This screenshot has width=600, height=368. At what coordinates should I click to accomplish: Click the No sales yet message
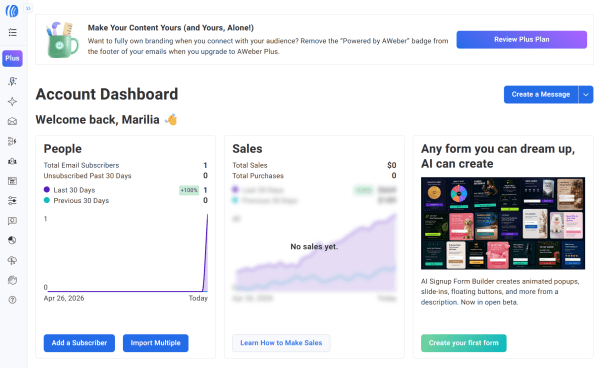(x=314, y=247)
